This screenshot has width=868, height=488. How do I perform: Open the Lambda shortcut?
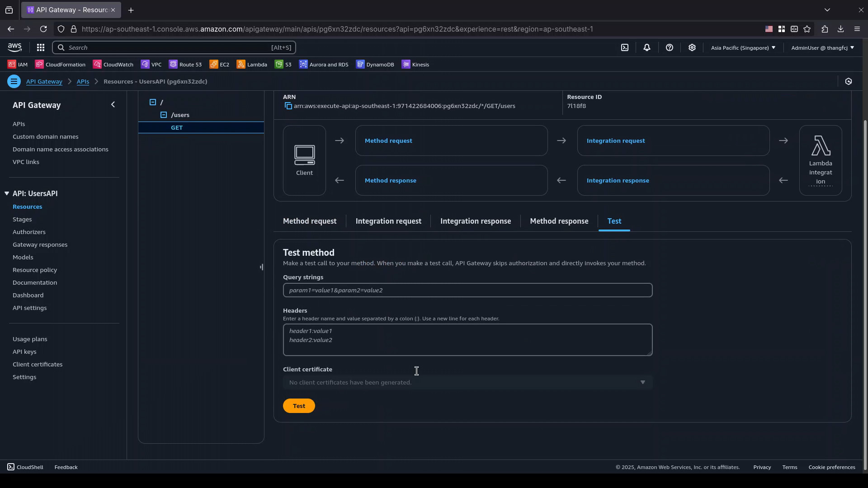[252, 65]
